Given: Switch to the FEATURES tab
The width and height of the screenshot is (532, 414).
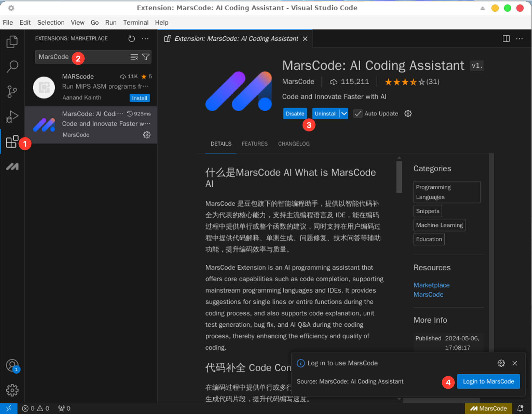Looking at the screenshot, I should (x=255, y=144).
